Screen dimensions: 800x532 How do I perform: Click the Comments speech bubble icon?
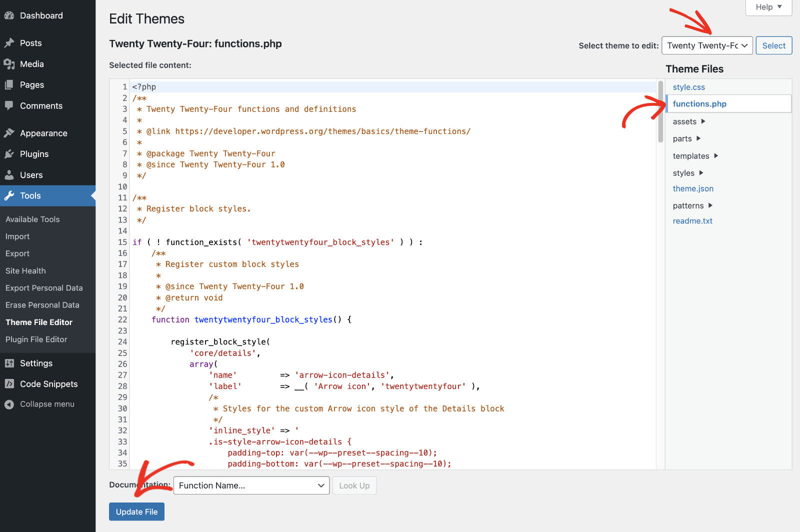(x=9, y=106)
